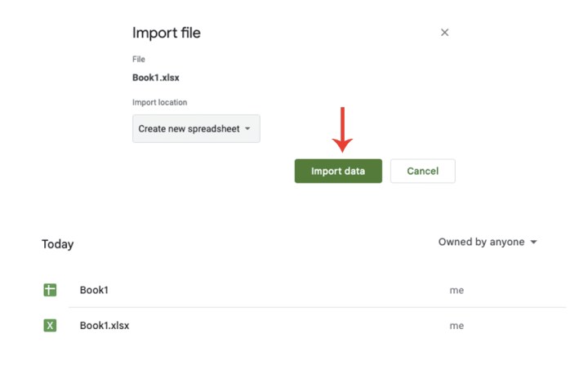
Task: Click the Today section header
Action: point(57,244)
